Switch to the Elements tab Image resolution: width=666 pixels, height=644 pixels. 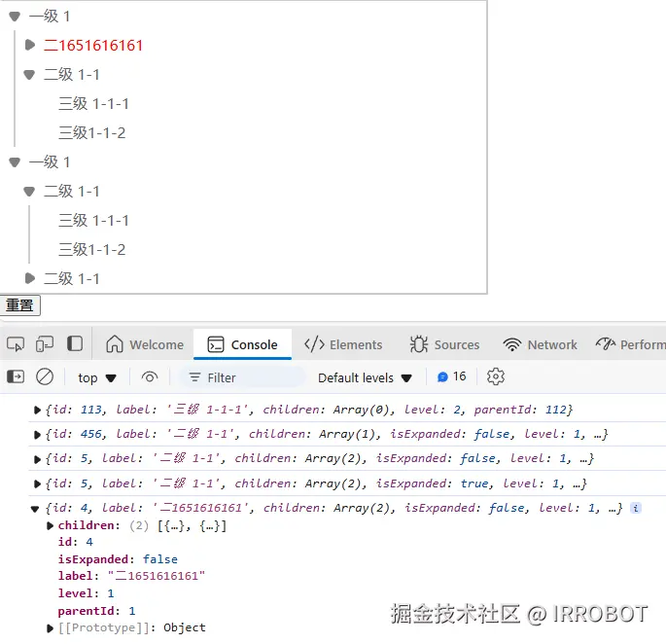pos(343,344)
